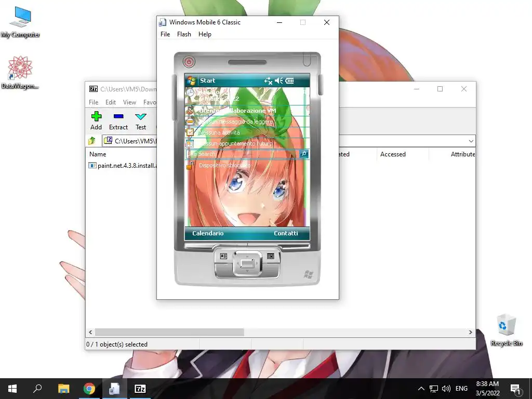Open taskbar search magnifier

tap(37, 389)
